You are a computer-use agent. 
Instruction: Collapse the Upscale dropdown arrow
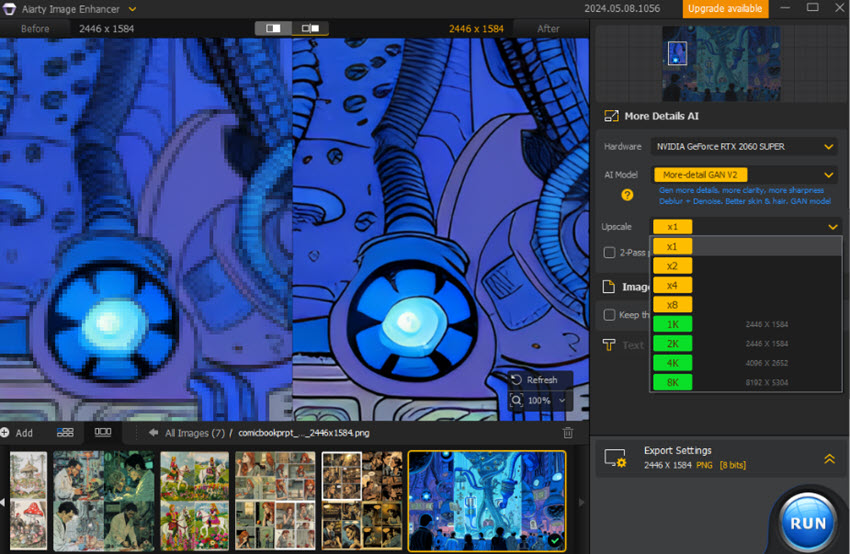[833, 227]
